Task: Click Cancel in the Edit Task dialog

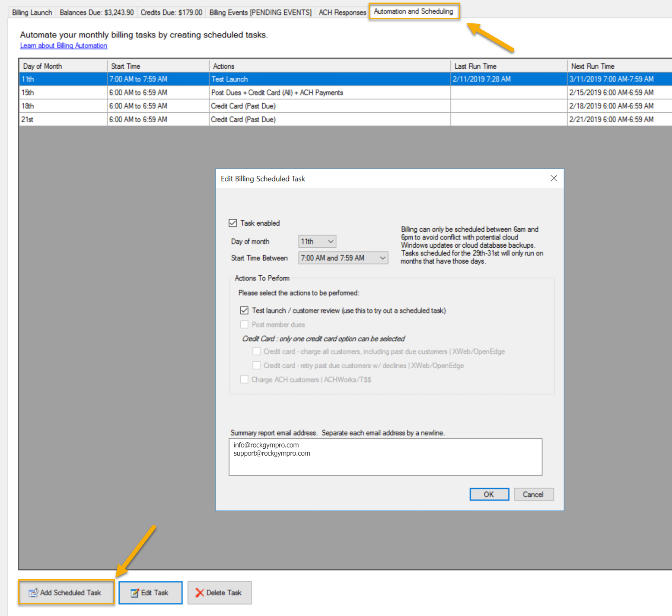Action: click(x=533, y=495)
